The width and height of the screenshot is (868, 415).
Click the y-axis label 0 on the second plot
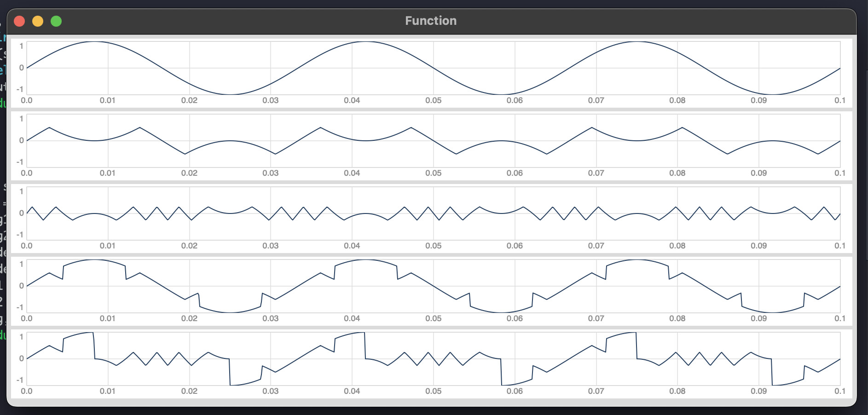coord(21,140)
